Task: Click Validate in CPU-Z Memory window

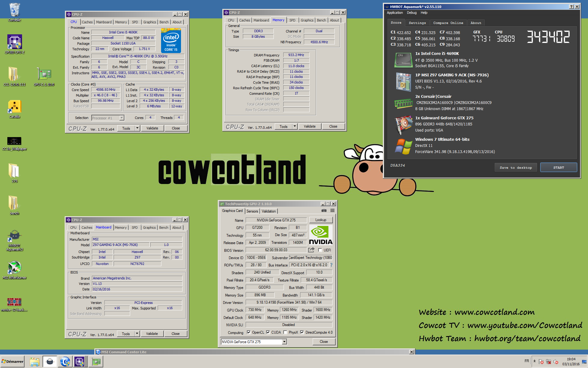Action: (310, 126)
